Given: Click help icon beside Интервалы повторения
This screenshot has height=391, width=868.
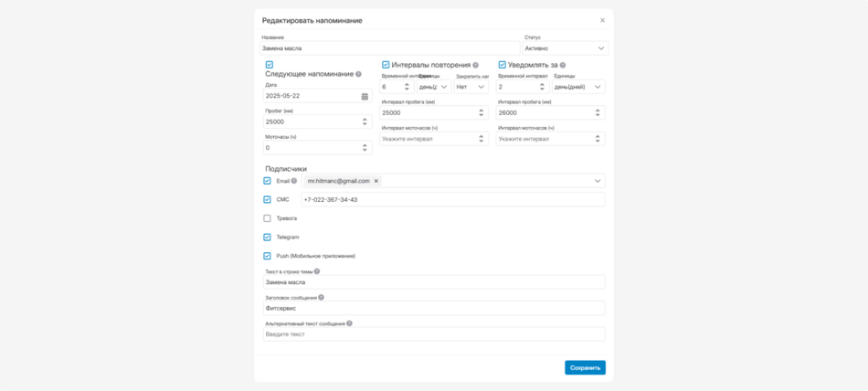Looking at the screenshot, I should tap(476, 66).
